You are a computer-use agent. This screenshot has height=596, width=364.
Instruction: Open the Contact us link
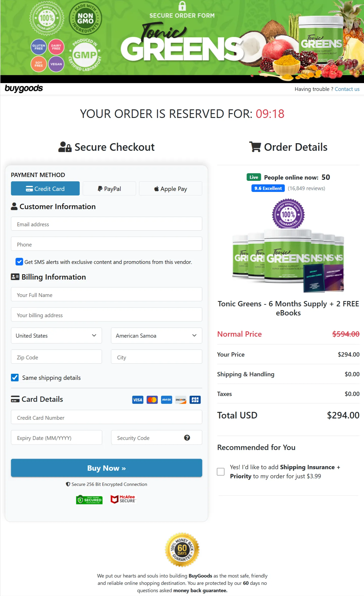coord(347,89)
